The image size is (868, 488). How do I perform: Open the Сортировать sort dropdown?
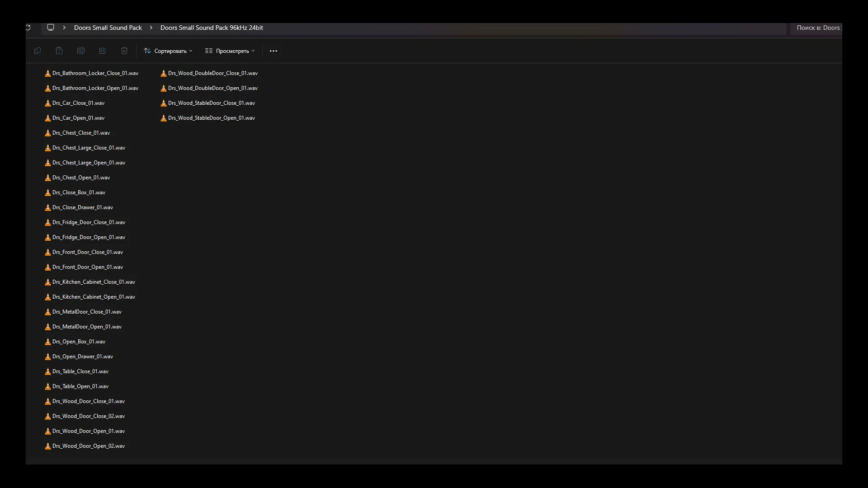tap(168, 51)
